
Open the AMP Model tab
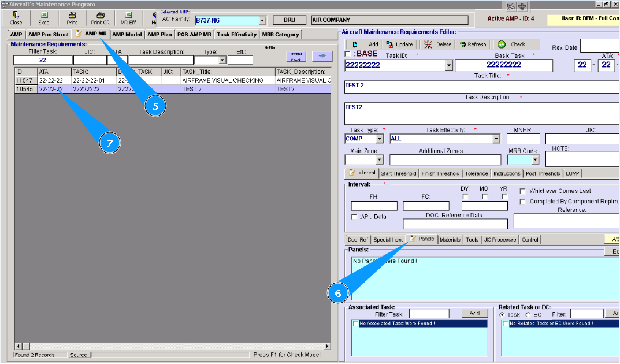[127, 35]
